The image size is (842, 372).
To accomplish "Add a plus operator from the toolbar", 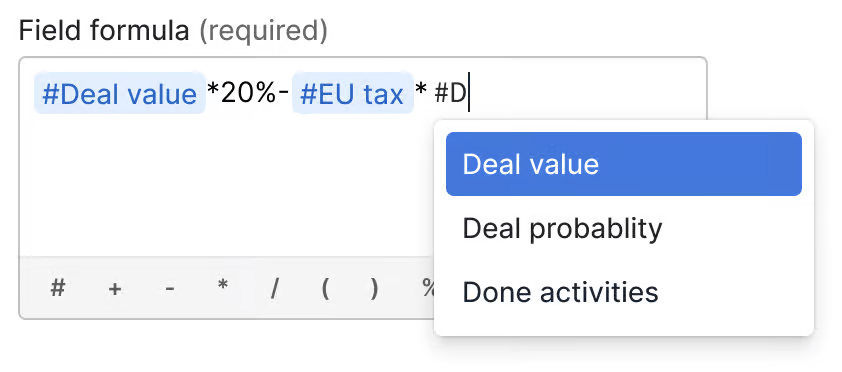I will [114, 289].
